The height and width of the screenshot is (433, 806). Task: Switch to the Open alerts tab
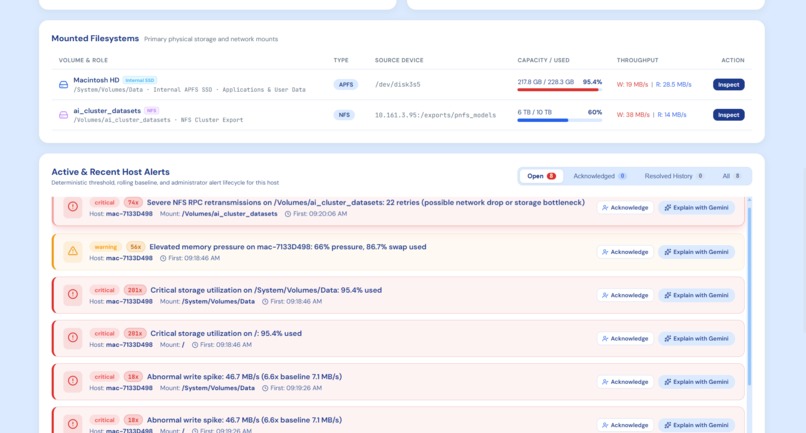541,176
